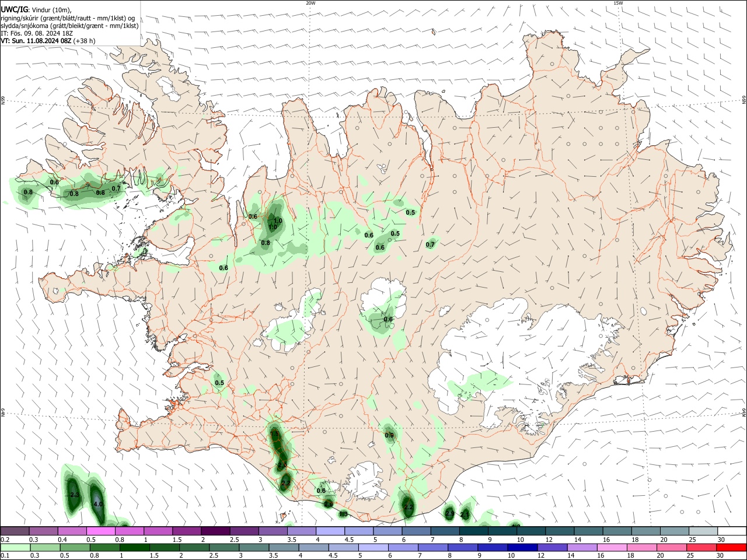Click the '30' label in the rain legend row
Image resolution: width=747 pixels, height=560 pixels.
(x=720, y=555)
